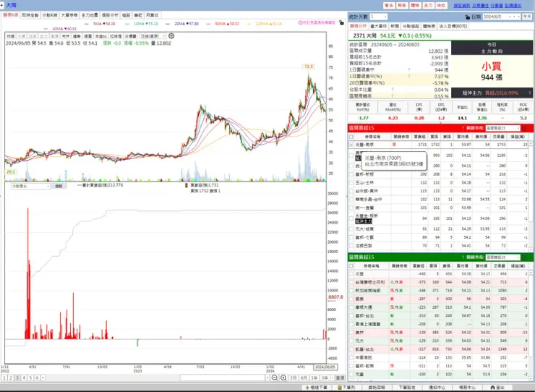Check the 香港上海匯豐 seller checkbox
Screen dimensions: 535x392
coord(351,324)
